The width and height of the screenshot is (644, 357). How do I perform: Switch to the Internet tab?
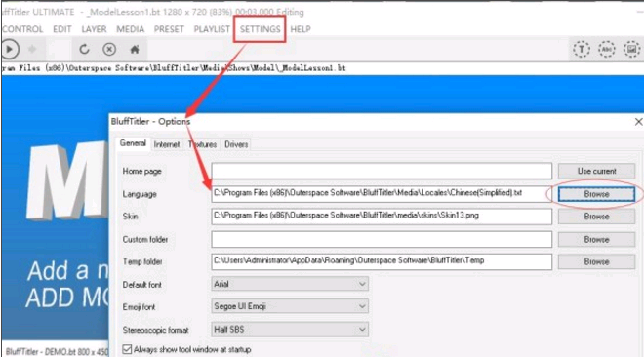click(x=166, y=144)
